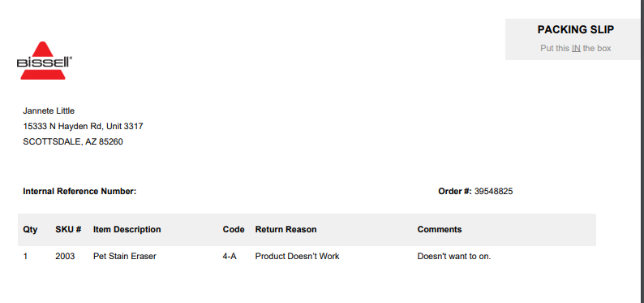This screenshot has height=303, width=644.
Task: Click the comment 'Doesn't want to on.'
Action: pos(454,256)
